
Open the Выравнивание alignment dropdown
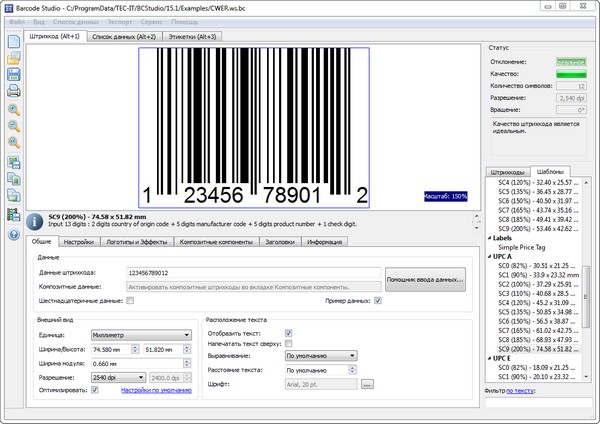tap(321, 354)
